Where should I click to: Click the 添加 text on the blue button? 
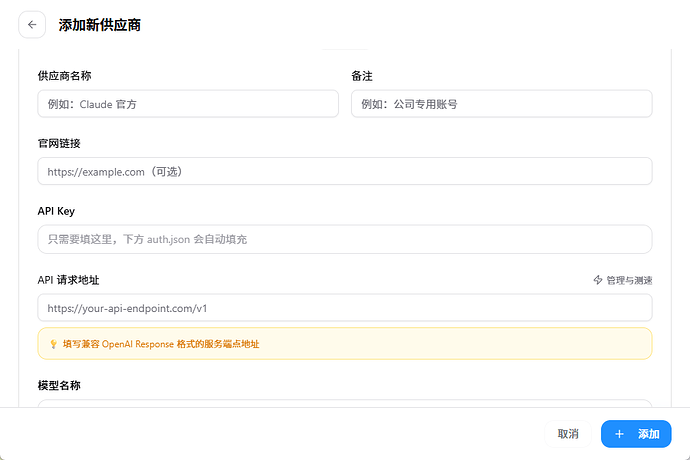pyautogui.click(x=649, y=434)
